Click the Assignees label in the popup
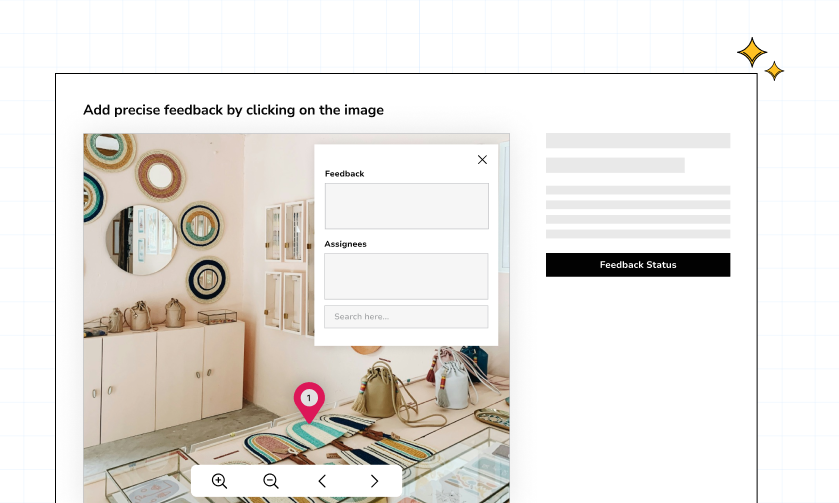Viewport: 839px width, 503px height. (346, 244)
